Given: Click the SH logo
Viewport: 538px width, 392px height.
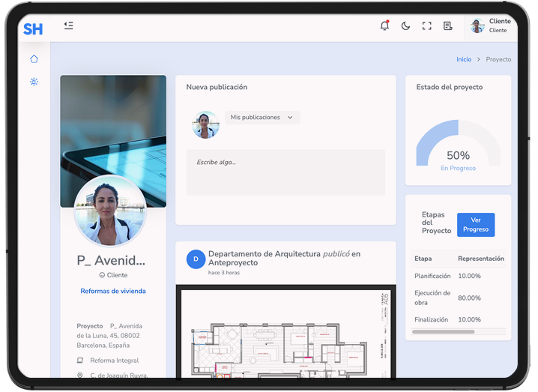Looking at the screenshot, I should (33, 29).
